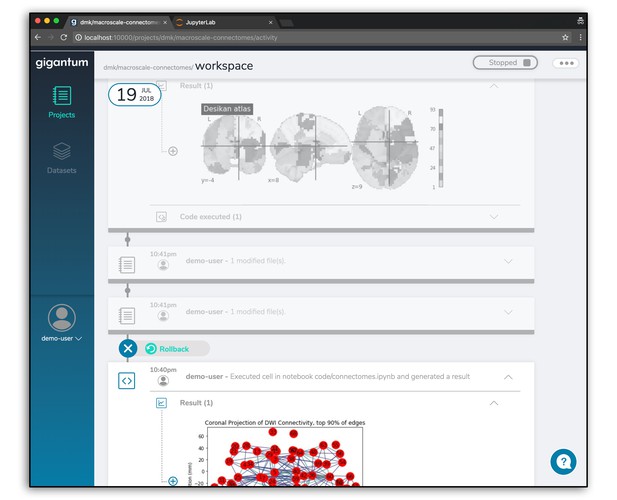Click the new tab button in the tab bar
617x500 pixels.
pyautogui.click(x=286, y=23)
